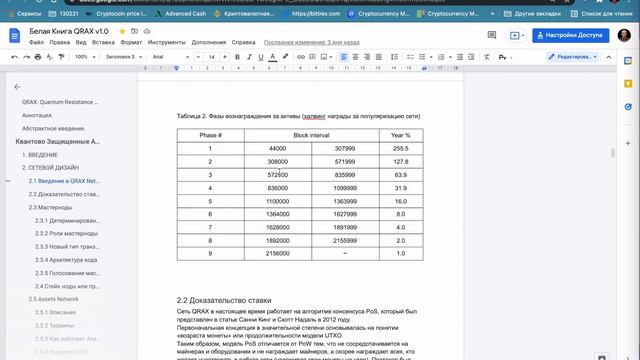This screenshot has width=640, height=360.
Task: Toggle bold formatting
Action: [237, 57]
